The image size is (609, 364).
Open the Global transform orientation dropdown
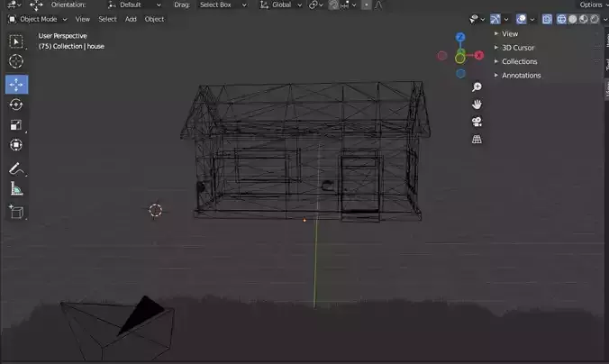[281, 5]
